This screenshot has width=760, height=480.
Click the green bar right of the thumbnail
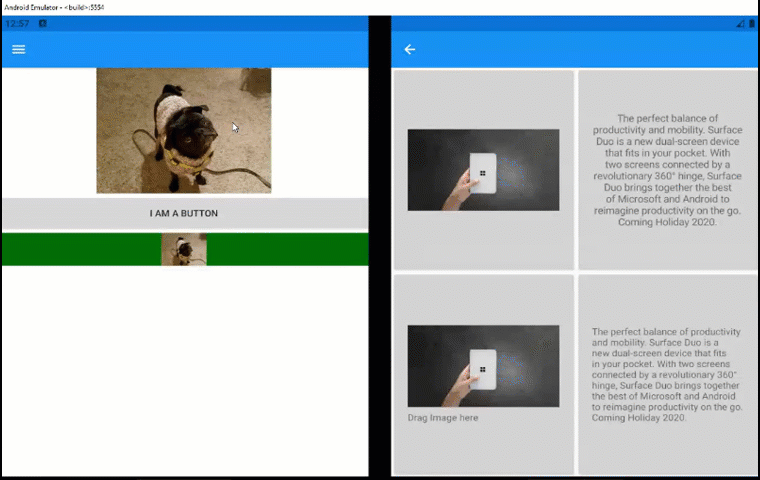pyautogui.click(x=287, y=249)
